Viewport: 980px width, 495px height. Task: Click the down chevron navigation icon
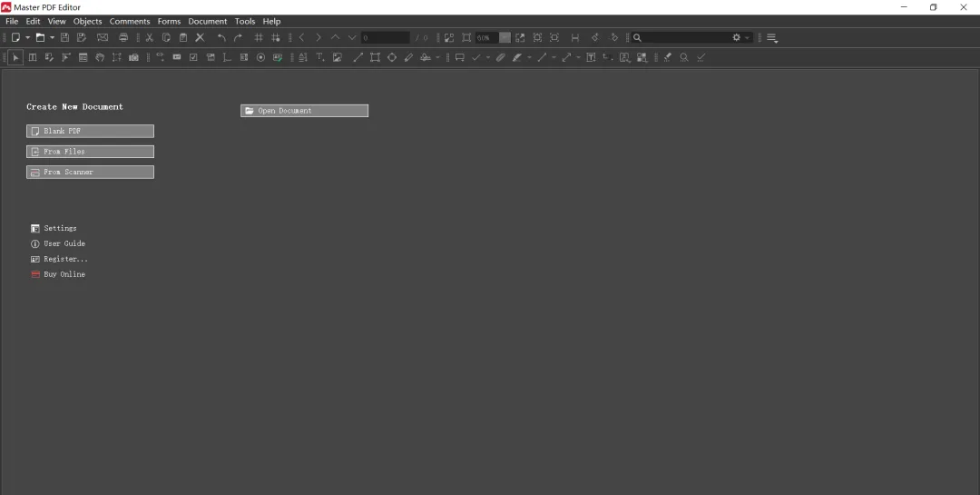[x=352, y=37]
